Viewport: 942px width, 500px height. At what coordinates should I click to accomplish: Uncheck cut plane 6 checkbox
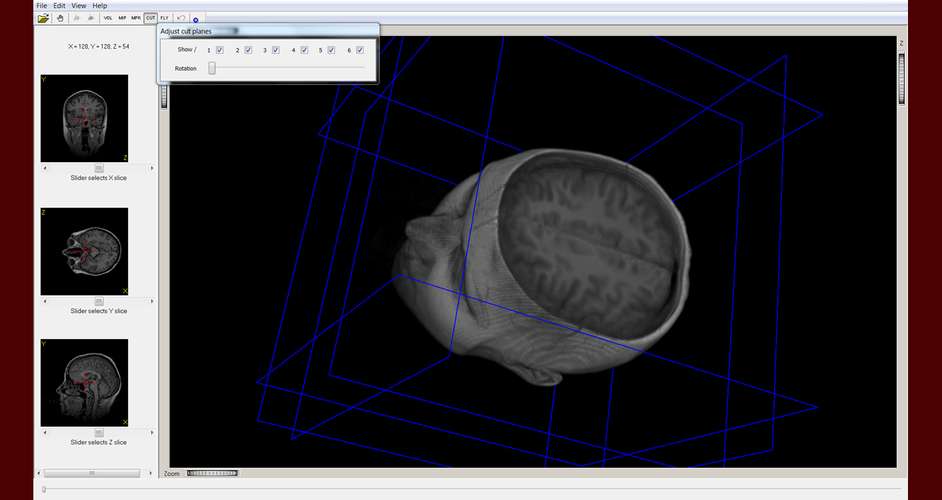pos(360,50)
